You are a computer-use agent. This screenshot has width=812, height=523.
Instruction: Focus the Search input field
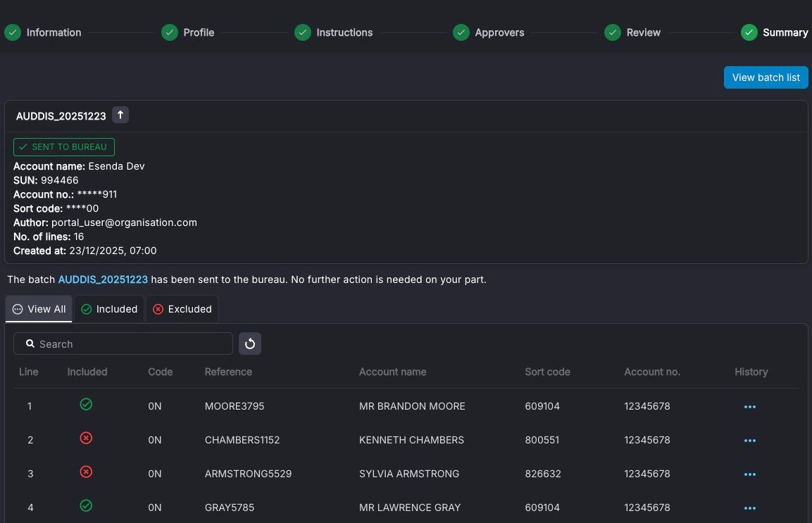123,344
